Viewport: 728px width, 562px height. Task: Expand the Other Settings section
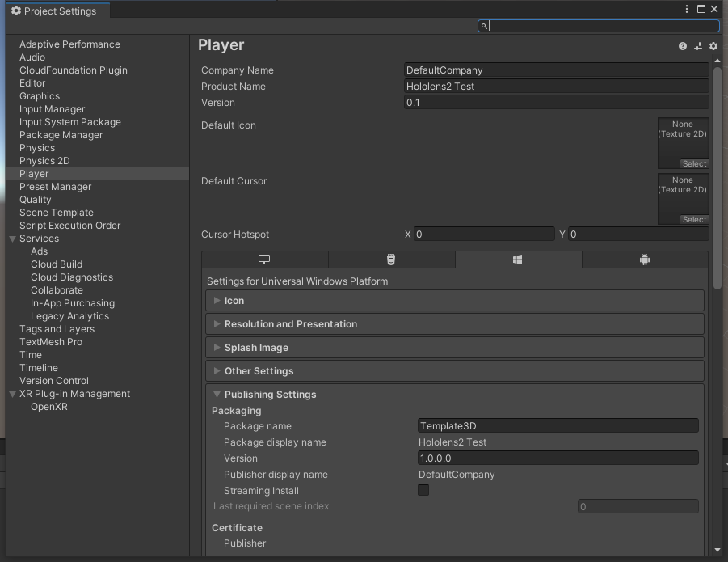click(455, 370)
